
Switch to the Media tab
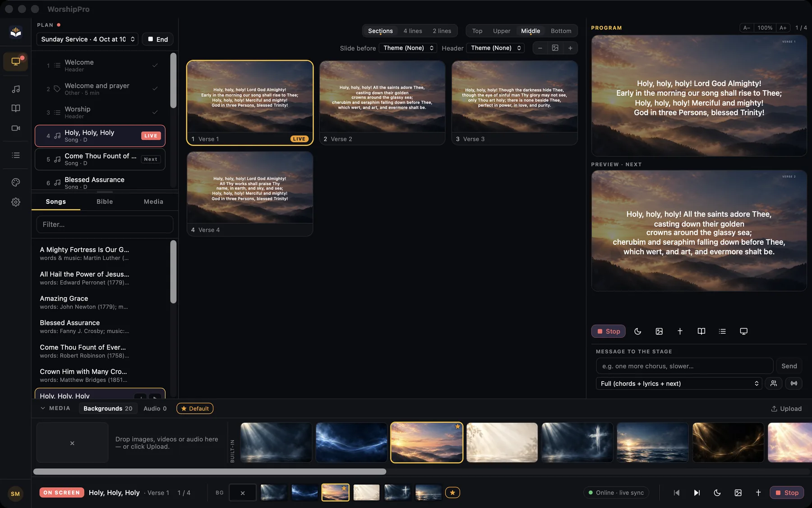153,201
